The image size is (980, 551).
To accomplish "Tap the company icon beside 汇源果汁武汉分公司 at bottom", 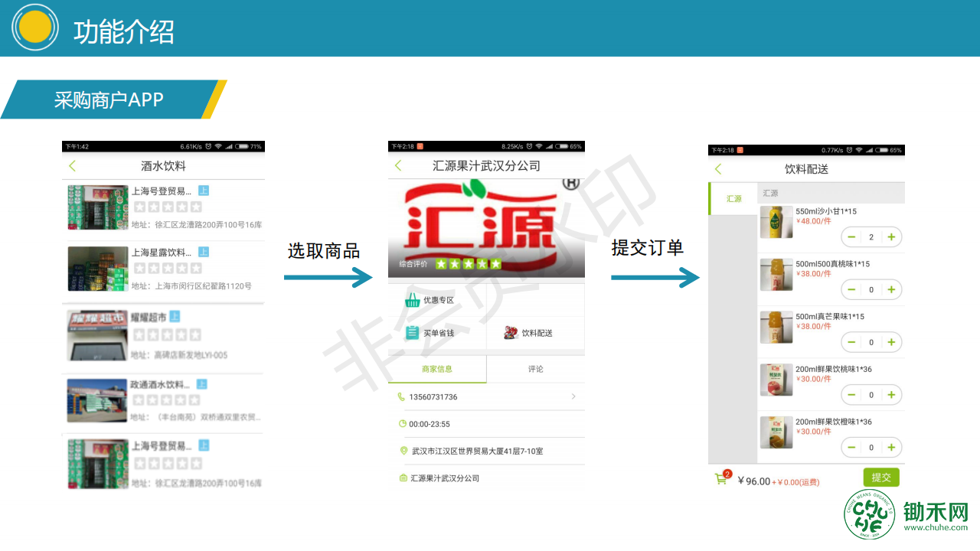I will click(403, 478).
